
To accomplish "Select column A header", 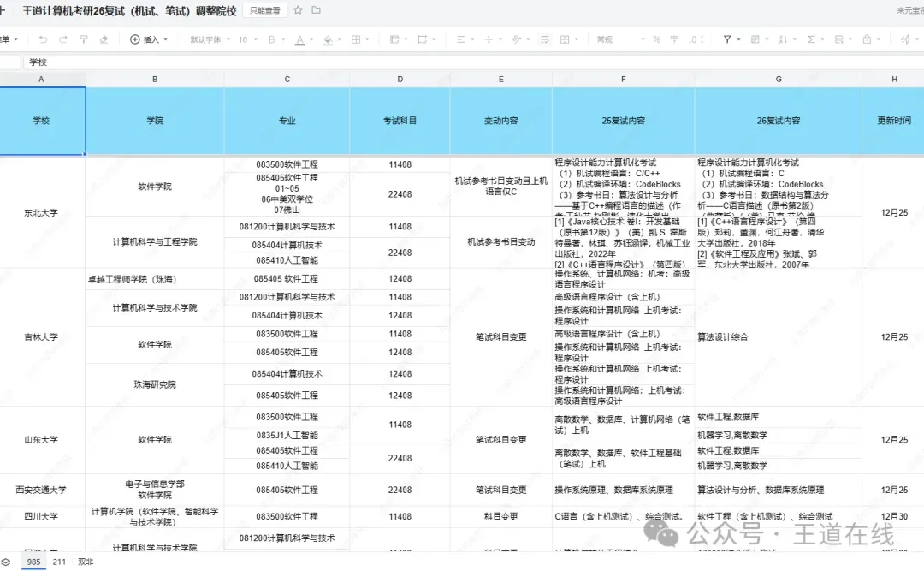I will pyautogui.click(x=41, y=79).
